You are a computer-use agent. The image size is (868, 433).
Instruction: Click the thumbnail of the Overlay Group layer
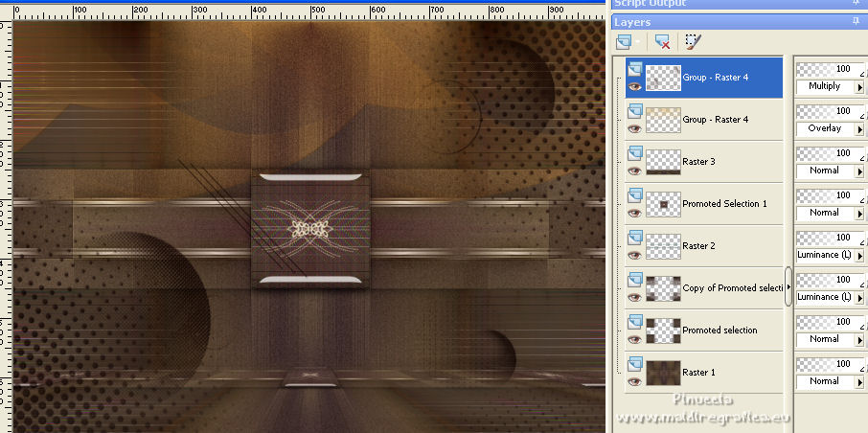pos(663,120)
